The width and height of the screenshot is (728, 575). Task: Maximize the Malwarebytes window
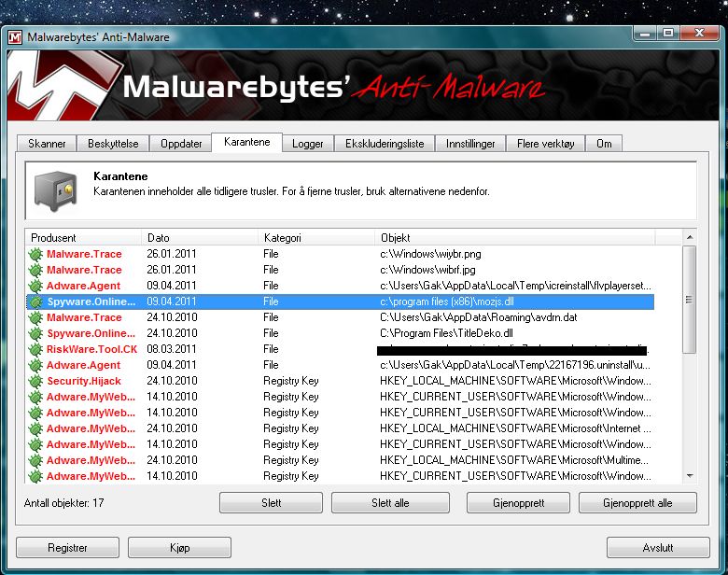[x=668, y=34]
